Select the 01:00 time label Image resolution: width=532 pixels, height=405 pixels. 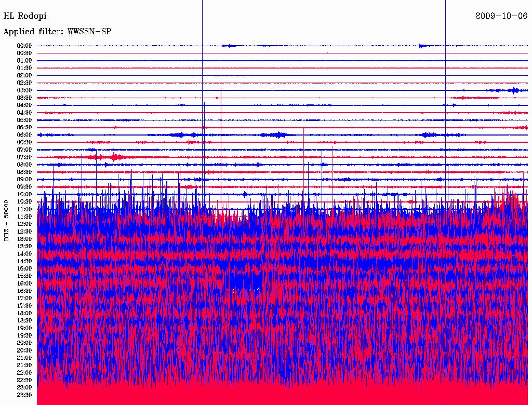(24, 61)
